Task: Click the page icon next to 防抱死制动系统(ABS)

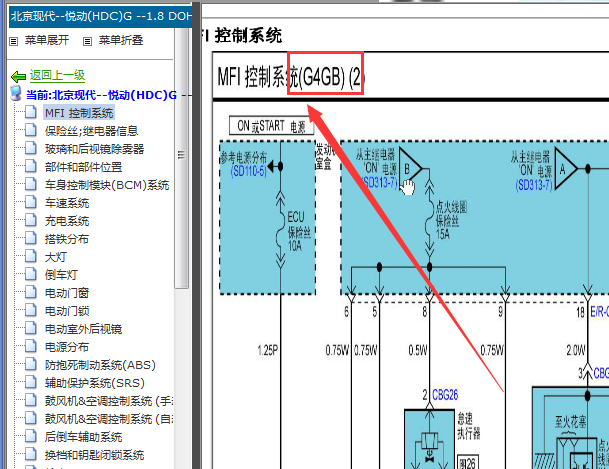Action: click(x=31, y=364)
